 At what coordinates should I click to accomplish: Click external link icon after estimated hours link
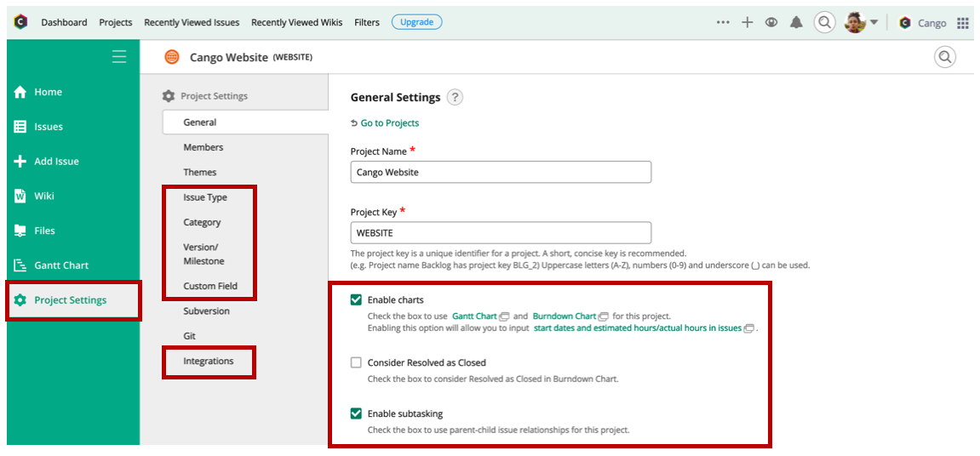pos(748,328)
